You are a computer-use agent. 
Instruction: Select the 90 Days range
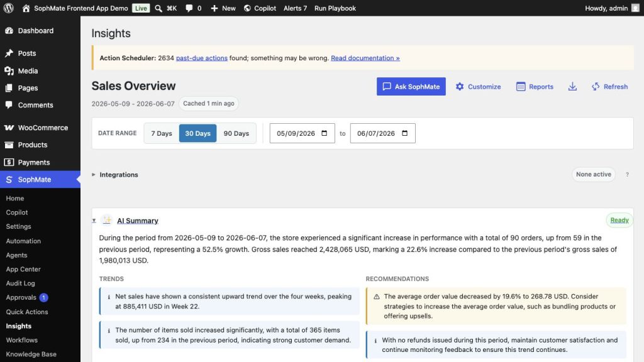(x=236, y=133)
